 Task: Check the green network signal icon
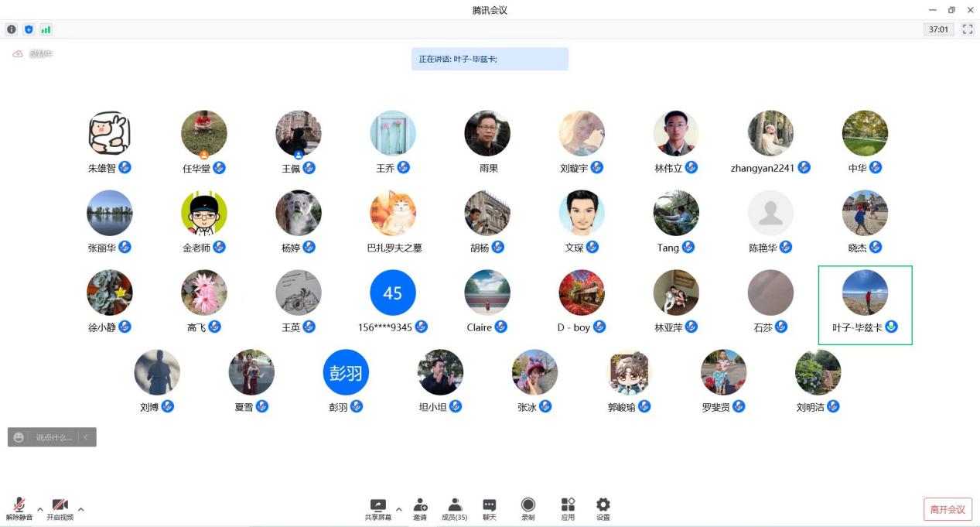[x=46, y=29]
